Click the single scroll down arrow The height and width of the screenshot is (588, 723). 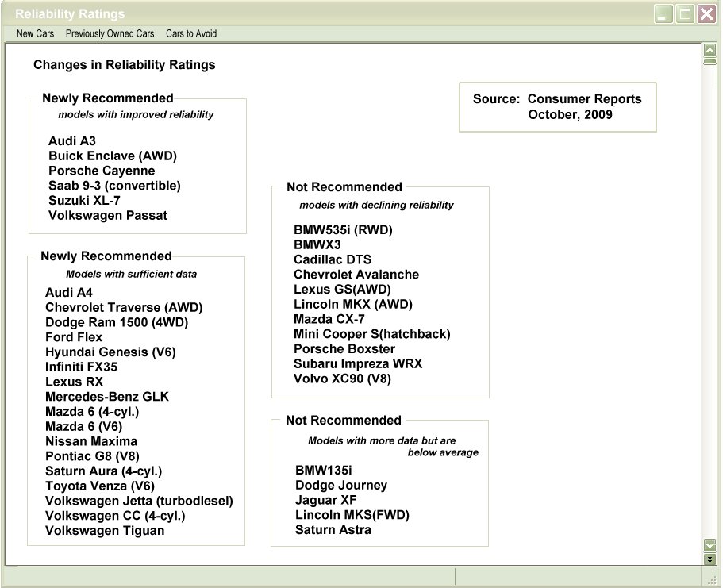tap(710, 545)
